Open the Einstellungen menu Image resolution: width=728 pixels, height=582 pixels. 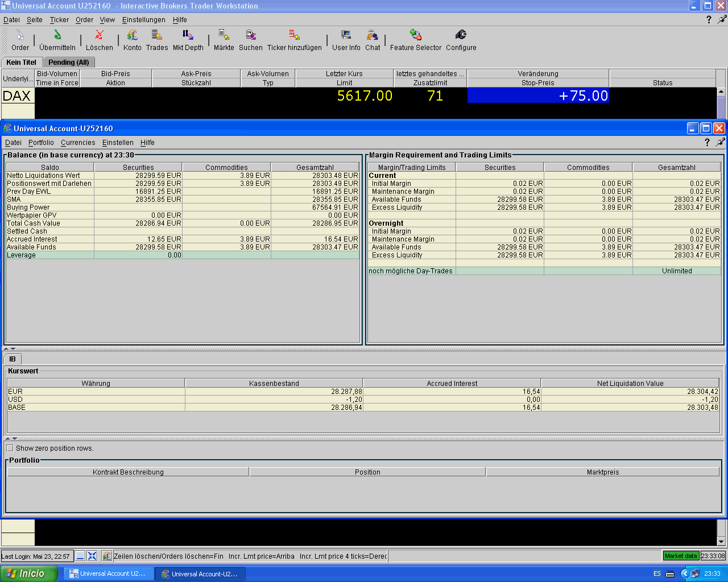pyautogui.click(x=144, y=19)
